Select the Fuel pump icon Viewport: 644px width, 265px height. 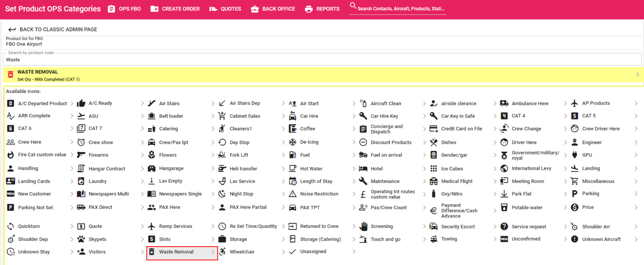click(293, 155)
